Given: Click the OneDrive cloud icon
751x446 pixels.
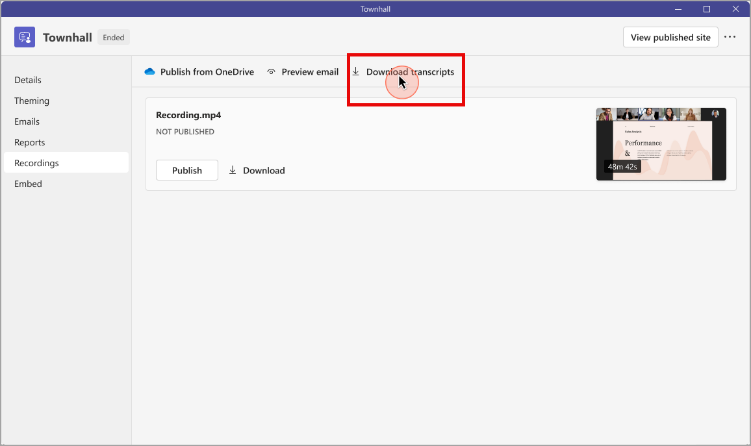Looking at the screenshot, I should tap(149, 72).
